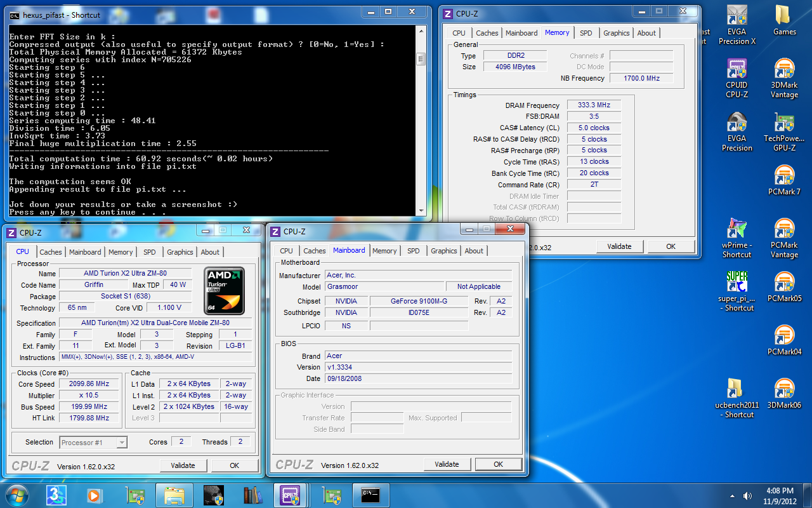Screen dimensions: 812x508
Task: Open SPD tab in Mainboard window
Action: (x=414, y=251)
